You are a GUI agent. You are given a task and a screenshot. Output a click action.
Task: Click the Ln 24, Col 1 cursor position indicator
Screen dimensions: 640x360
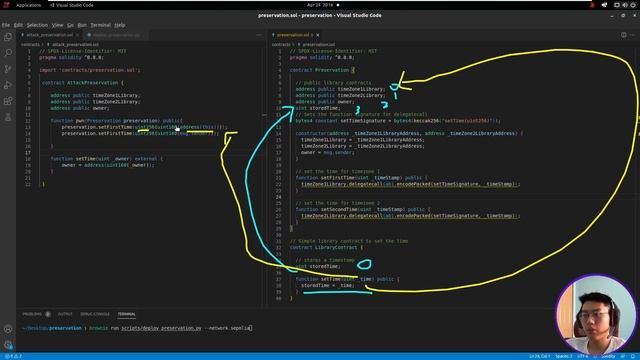[x=540, y=356]
